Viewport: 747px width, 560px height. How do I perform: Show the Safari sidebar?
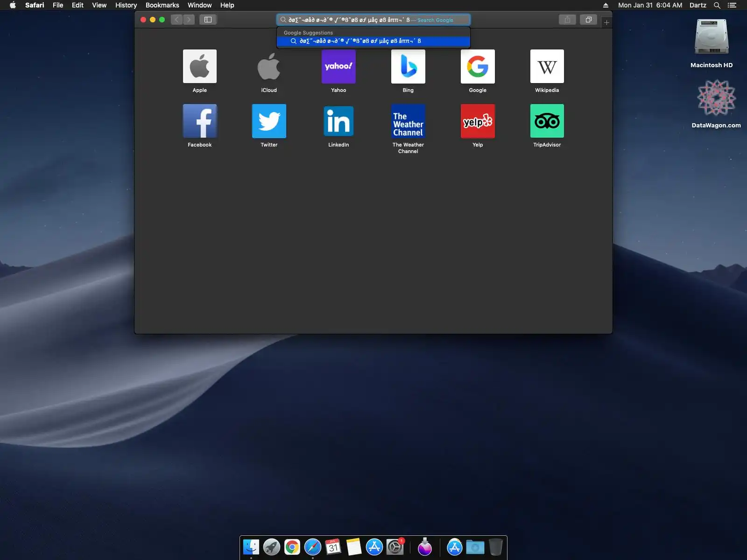pyautogui.click(x=208, y=20)
